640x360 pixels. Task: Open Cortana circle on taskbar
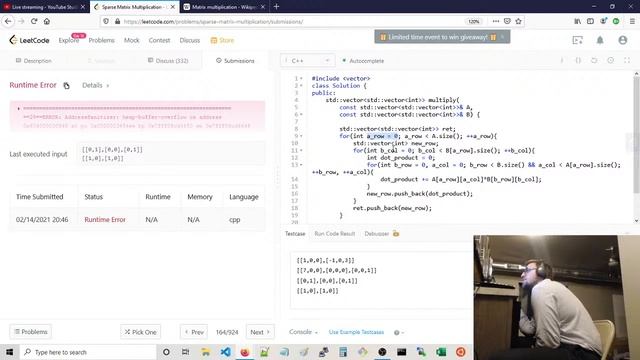click(x=166, y=352)
